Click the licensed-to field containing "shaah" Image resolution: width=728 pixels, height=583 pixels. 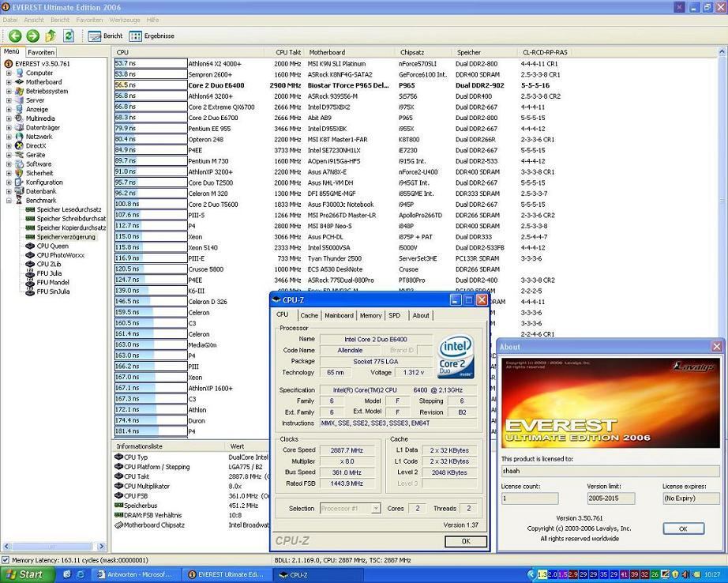click(x=610, y=471)
